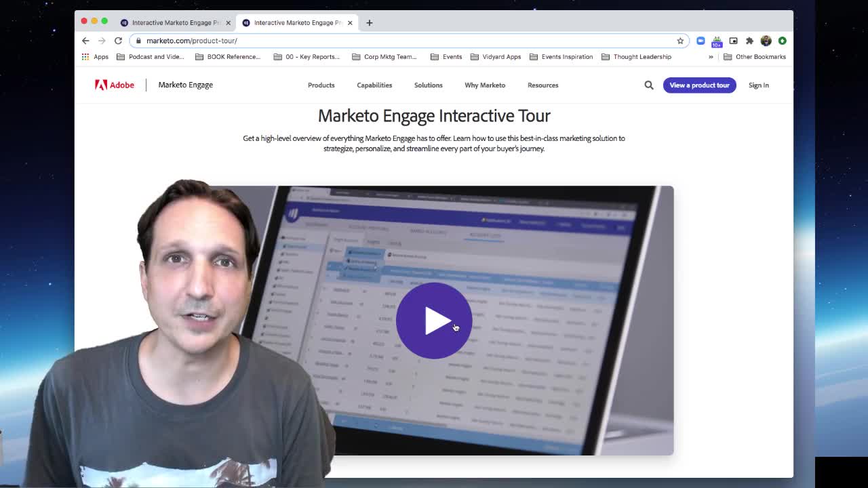The image size is (868, 488).
Task: Open Other Bookmarks folder
Action: [755, 57]
